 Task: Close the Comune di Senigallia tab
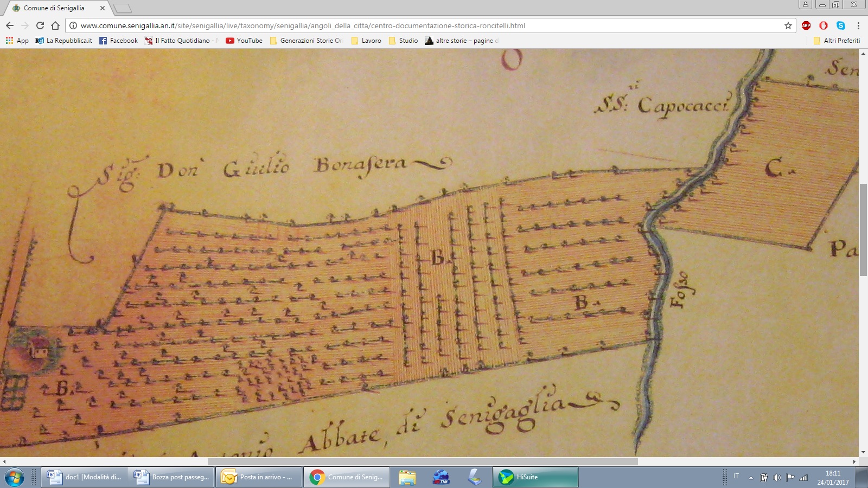[x=103, y=8]
